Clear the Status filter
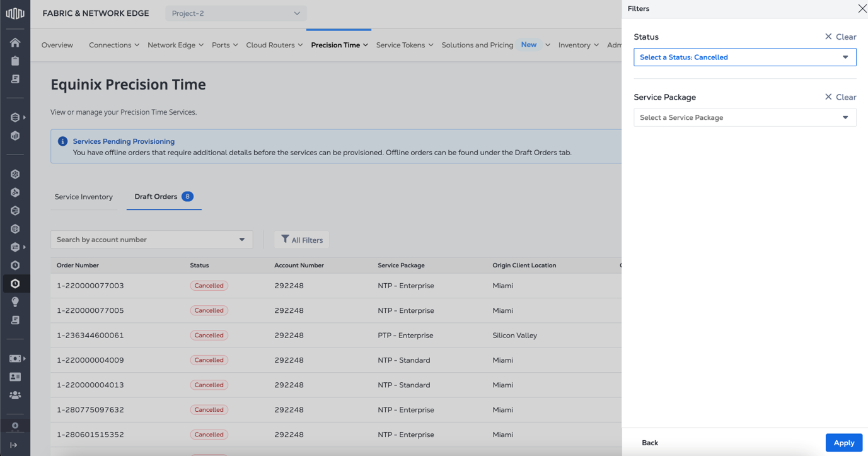The height and width of the screenshot is (456, 868). [840, 37]
